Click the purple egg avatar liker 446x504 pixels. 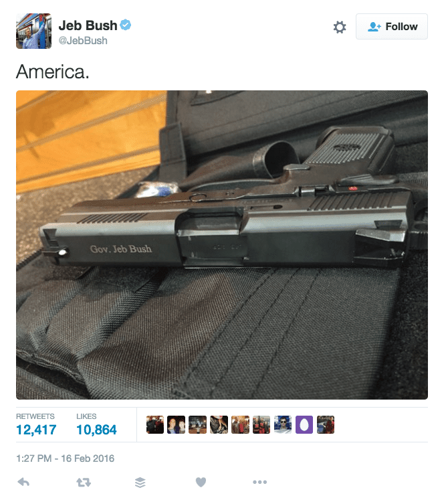pos(304,424)
